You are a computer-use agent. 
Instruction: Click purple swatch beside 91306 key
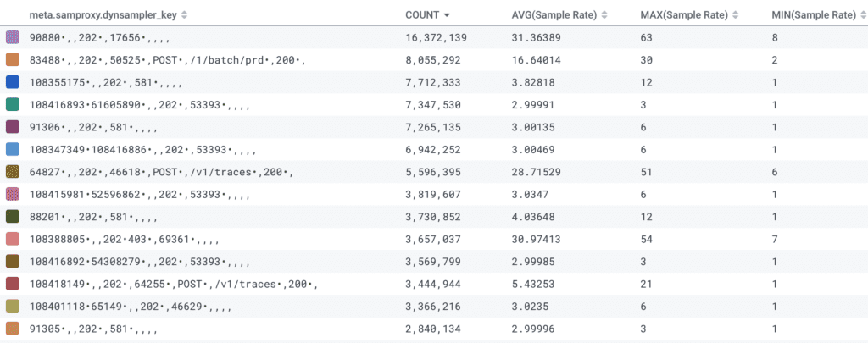[x=13, y=127]
